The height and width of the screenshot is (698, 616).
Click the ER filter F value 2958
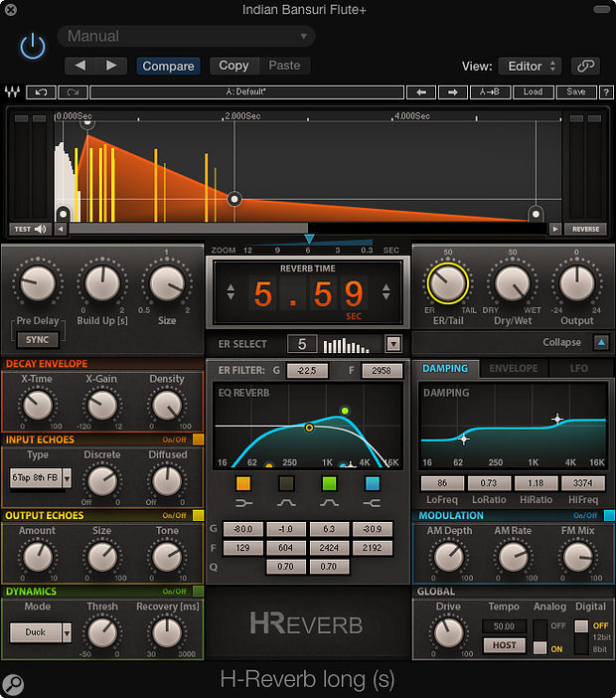tap(382, 370)
